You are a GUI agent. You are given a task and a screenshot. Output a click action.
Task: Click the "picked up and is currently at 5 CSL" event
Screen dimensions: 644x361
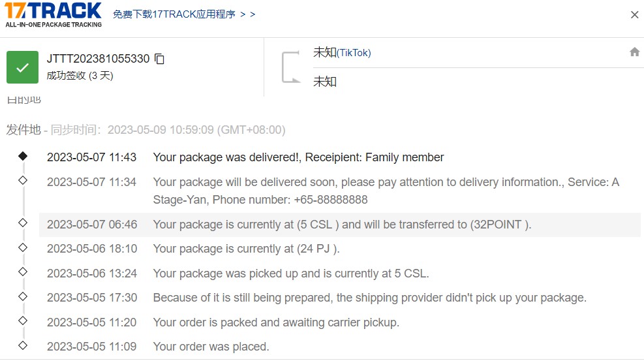pyautogui.click(x=290, y=274)
